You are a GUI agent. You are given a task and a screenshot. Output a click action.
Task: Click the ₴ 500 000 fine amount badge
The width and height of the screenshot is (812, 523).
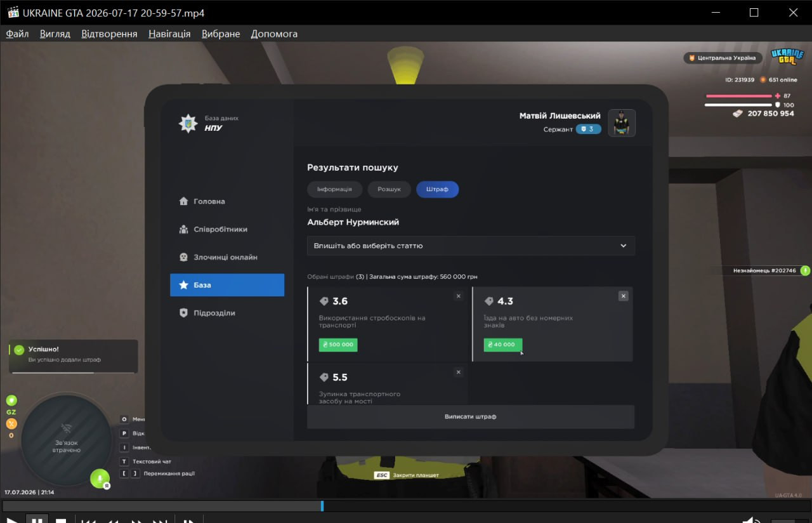point(338,345)
